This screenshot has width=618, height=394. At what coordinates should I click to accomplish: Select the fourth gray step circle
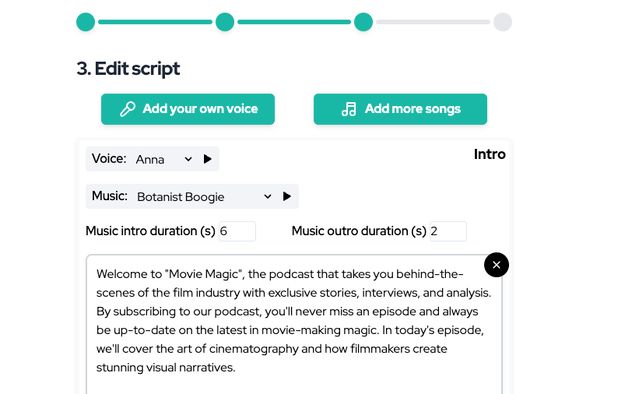pos(503,22)
